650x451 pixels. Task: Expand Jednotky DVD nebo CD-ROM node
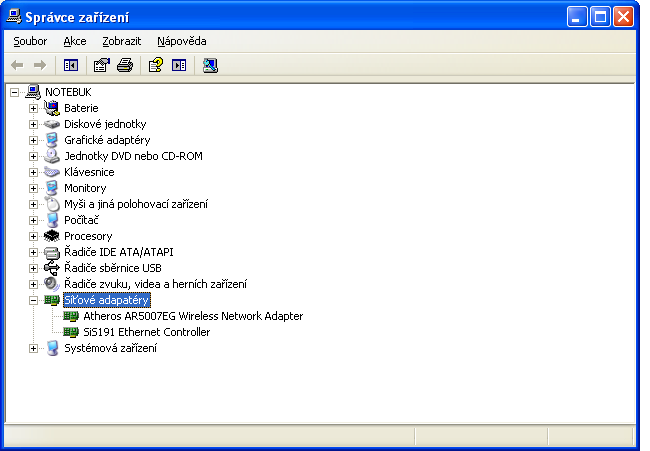(x=33, y=156)
